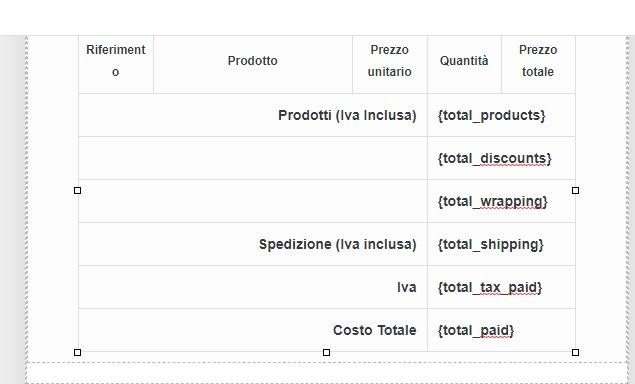Select the {total_shipping} cell

[501, 244]
